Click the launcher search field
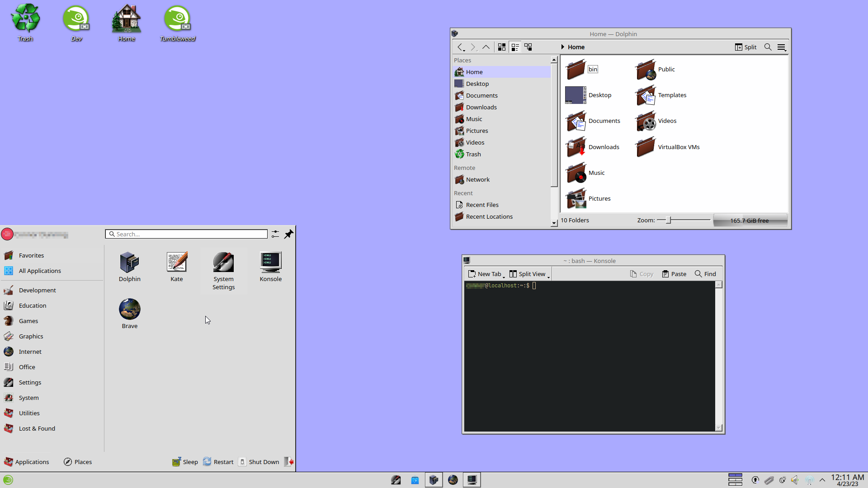This screenshot has height=488, width=868. tap(186, 234)
